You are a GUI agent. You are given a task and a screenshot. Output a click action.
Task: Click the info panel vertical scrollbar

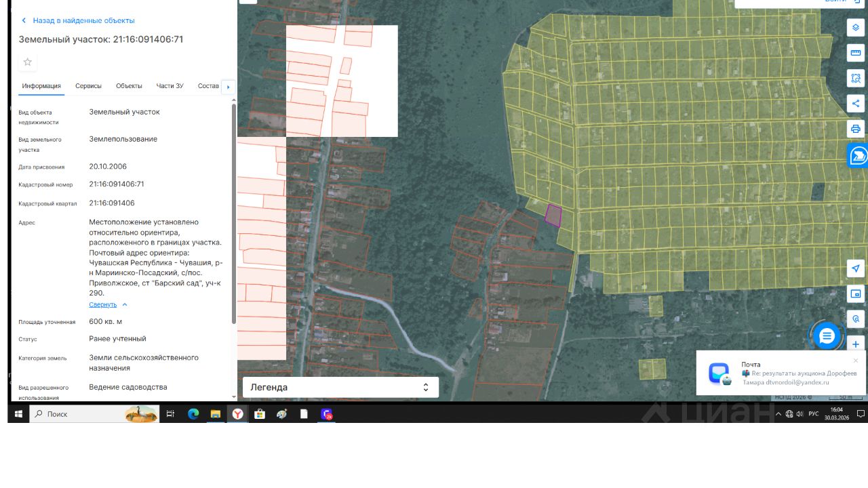[x=234, y=213]
